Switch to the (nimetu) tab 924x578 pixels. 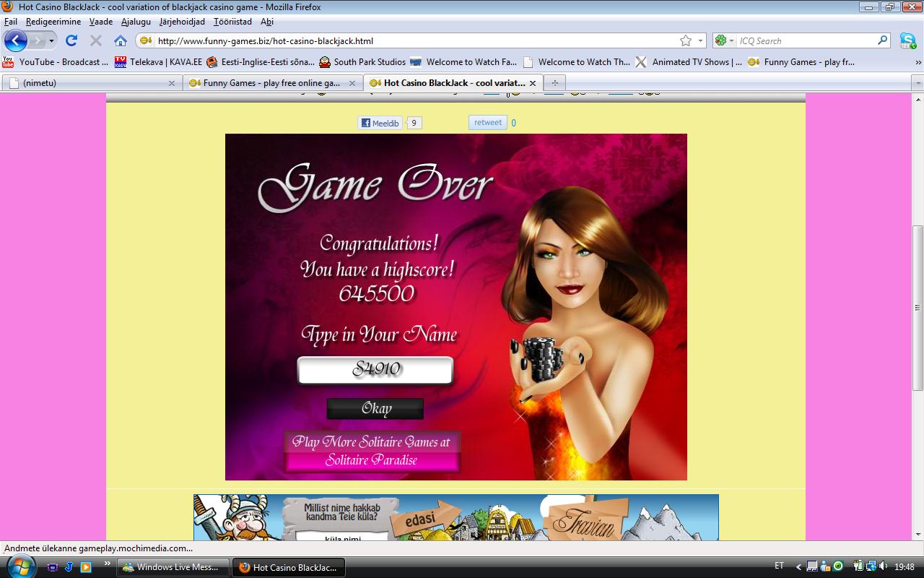click(x=92, y=82)
